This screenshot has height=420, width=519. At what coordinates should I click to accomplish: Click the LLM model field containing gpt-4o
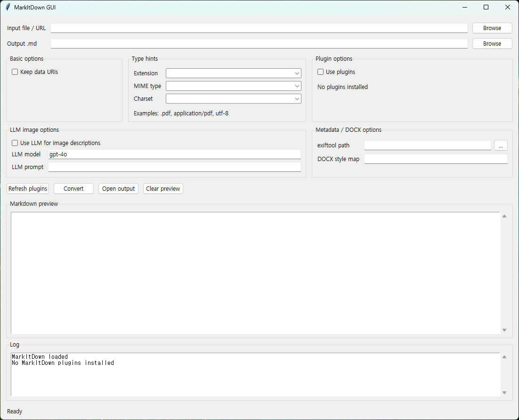click(x=174, y=154)
